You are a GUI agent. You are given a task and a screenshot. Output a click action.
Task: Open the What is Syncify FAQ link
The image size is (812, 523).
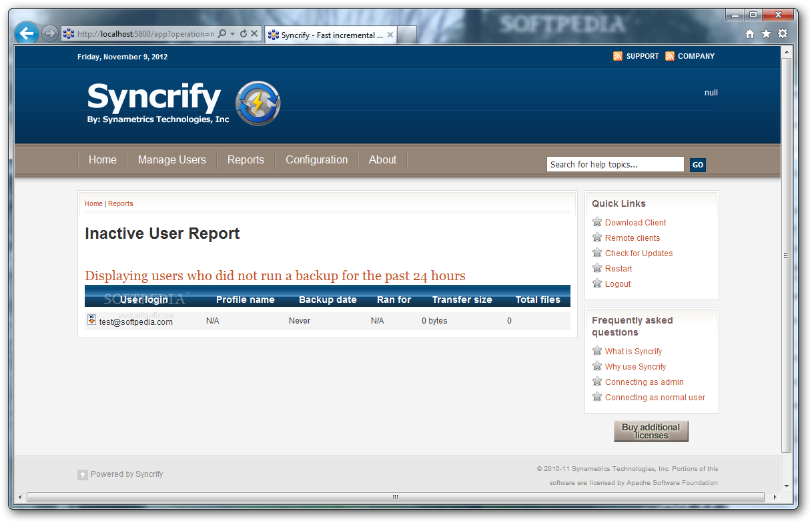click(633, 352)
